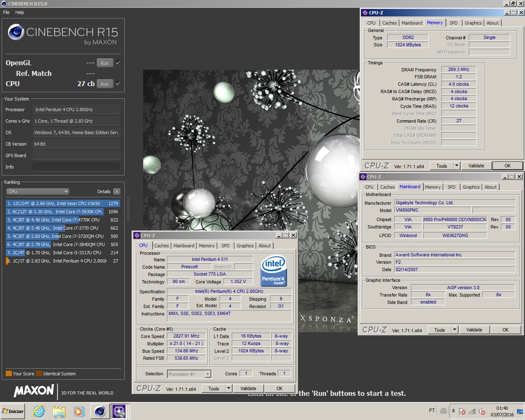Click the CPU-Z title icon in Memory window
The image size is (525, 420).
tap(365, 13)
